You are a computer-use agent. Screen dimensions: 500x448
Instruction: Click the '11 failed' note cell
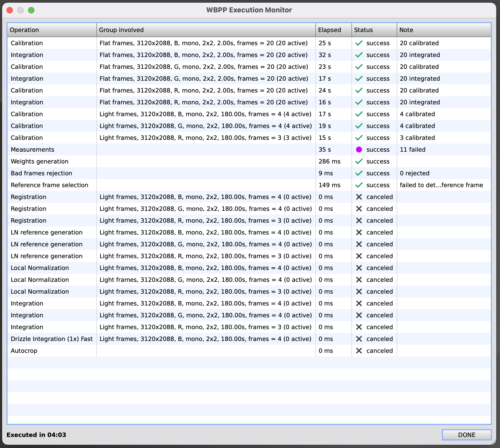[x=413, y=150]
